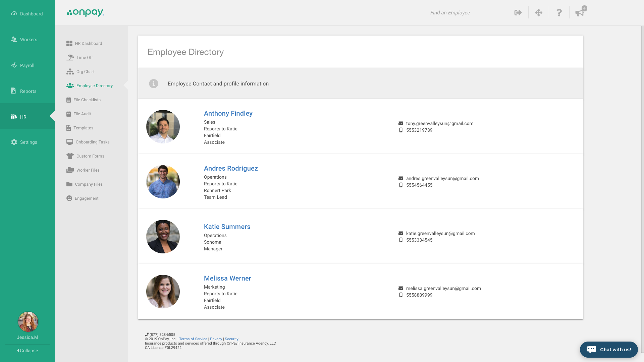Collapse the left sidebar
The height and width of the screenshot is (362, 644).
[x=28, y=351]
